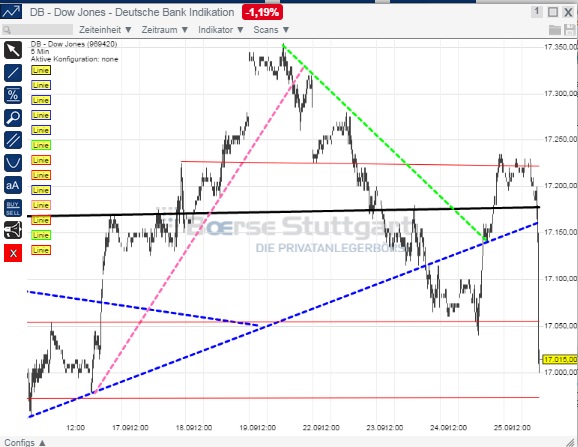Open the Indikator dropdown
The width and height of the screenshot is (578, 447).
click(x=221, y=30)
